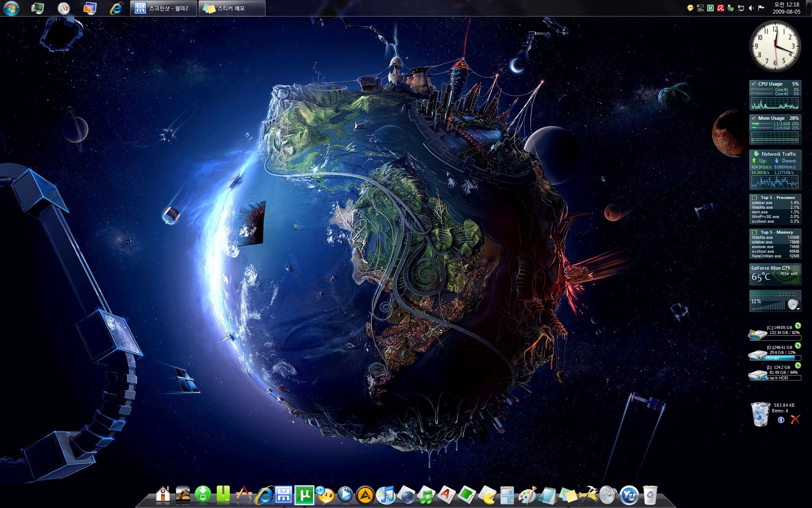This screenshot has width=812, height=508.
Task: Open the green music note drive dock icon
Action: [426, 494]
